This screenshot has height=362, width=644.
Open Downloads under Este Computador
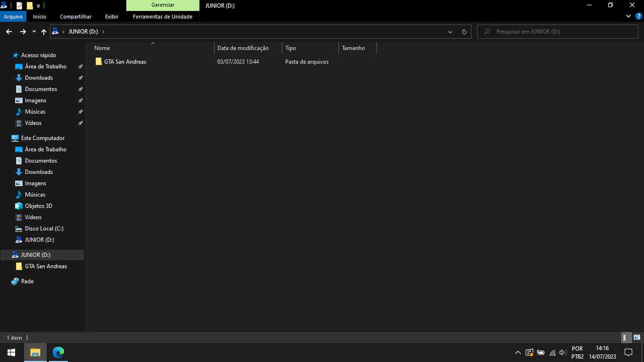tap(39, 172)
